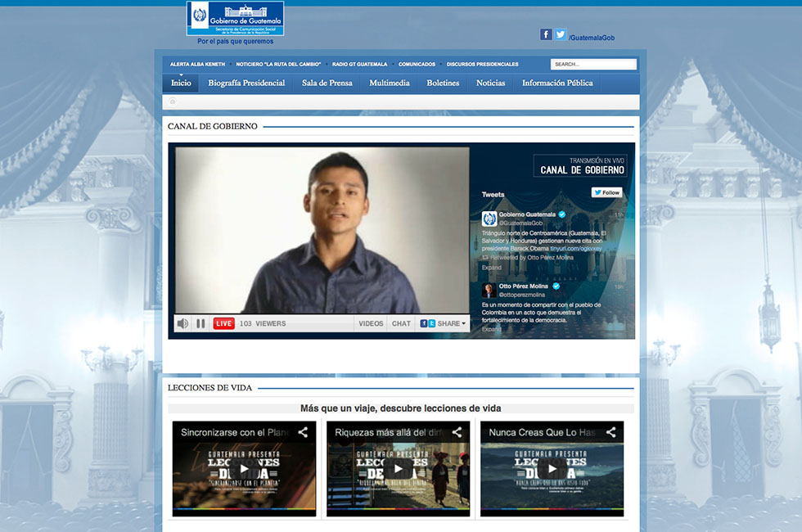The width and height of the screenshot is (802, 532).
Task: Play the Riquezas más allá video
Action: [x=398, y=468]
